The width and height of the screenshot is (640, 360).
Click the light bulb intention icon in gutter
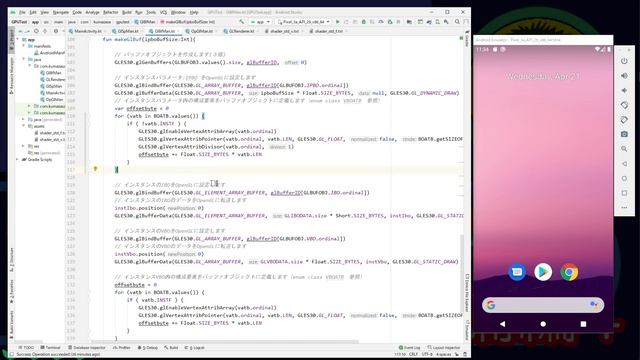[95, 169]
